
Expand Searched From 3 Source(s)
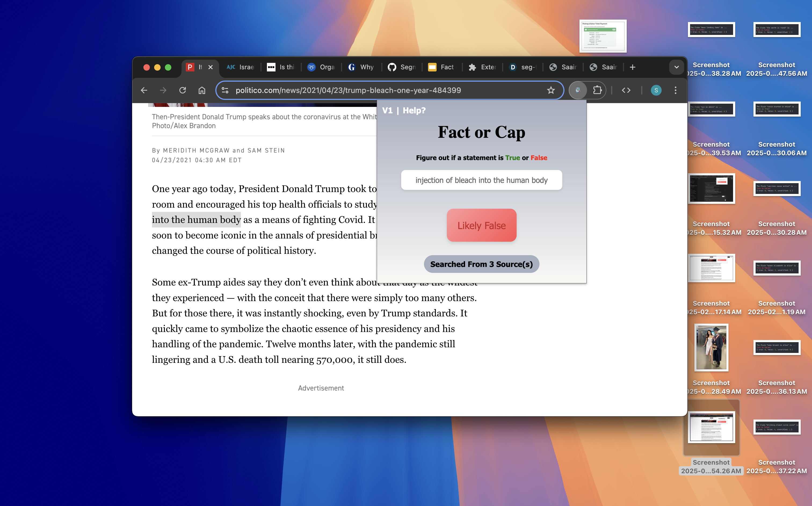[x=481, y=264]
